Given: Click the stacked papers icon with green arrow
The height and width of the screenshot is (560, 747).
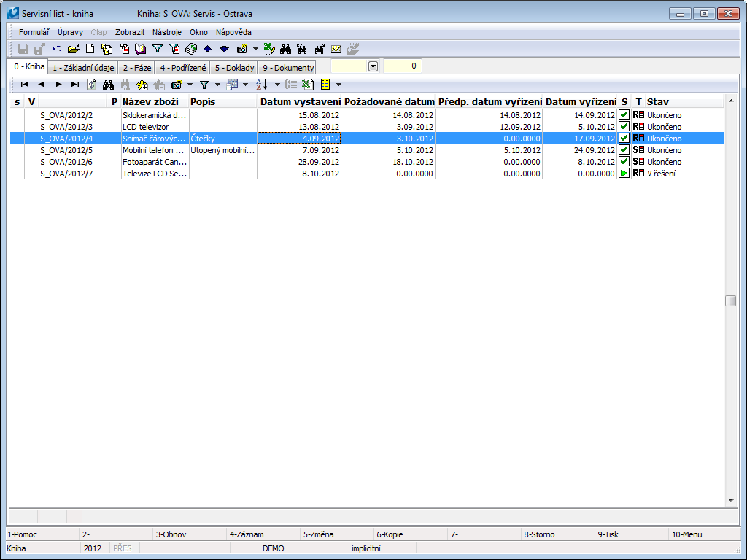Looking at the screenshot, I should click(191, 49).
